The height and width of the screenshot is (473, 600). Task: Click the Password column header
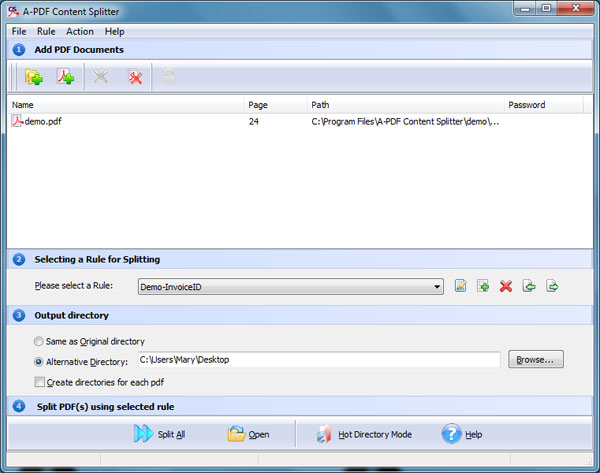point(544,104)
